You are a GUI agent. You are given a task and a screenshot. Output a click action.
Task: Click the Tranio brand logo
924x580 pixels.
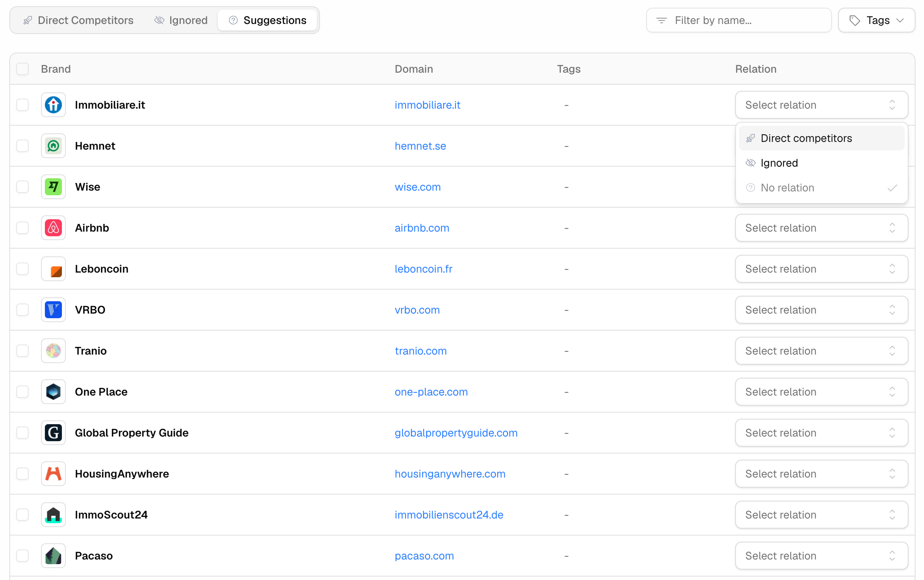[53, 351]
